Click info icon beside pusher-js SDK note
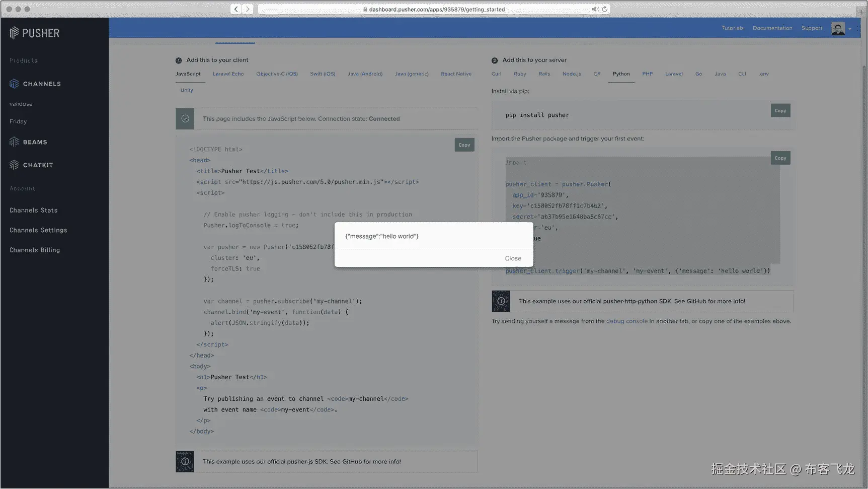The height and width of the screenshot is (489, 868). point(185,461)
